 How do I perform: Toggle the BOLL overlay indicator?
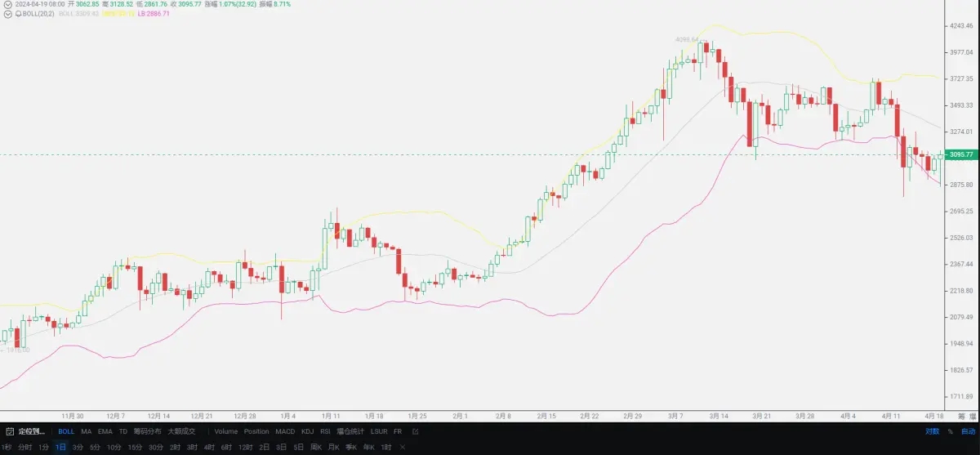[66, 431]
